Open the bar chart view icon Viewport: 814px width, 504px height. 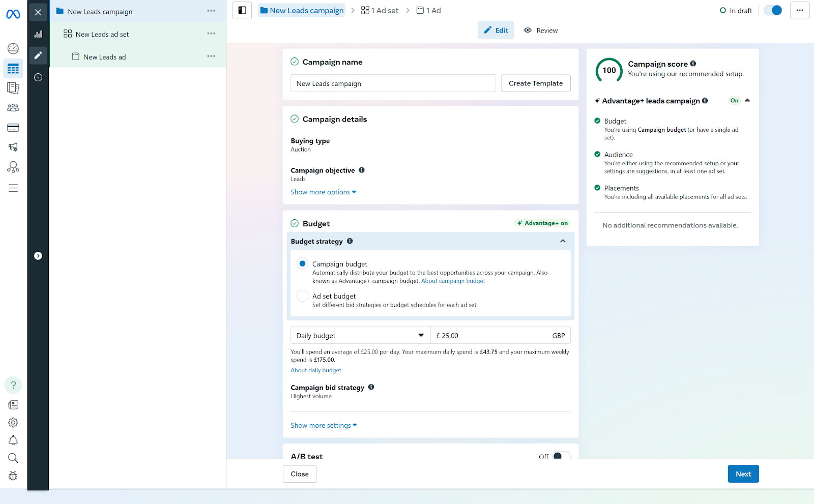(x=38, y=34)
